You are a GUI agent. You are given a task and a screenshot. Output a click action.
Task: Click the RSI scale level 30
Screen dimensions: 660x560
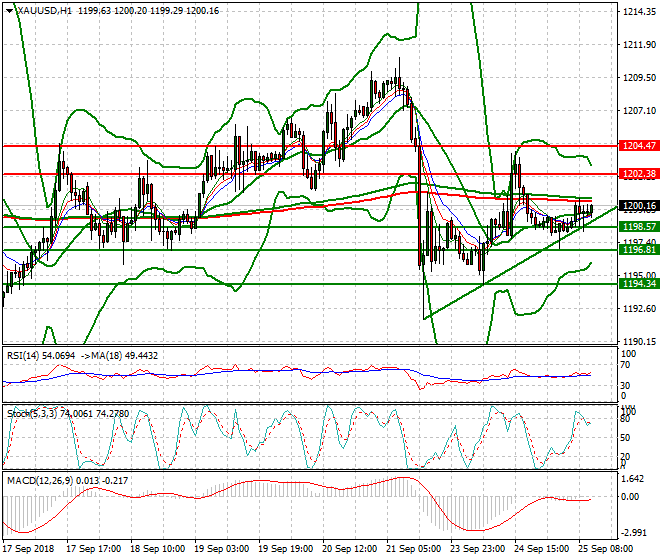(x=625, y=385)
